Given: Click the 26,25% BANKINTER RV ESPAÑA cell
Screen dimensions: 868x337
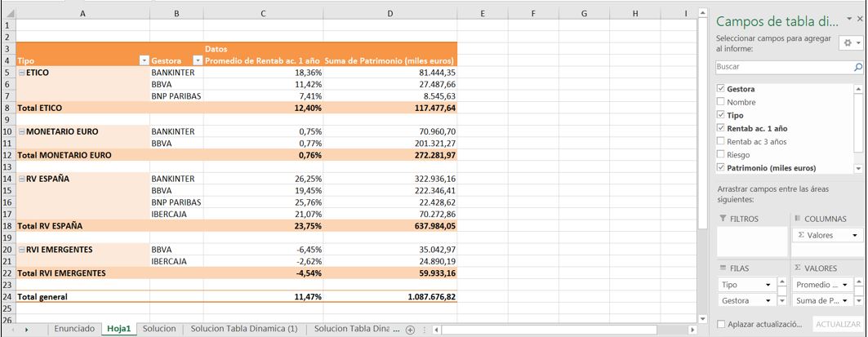Looking at the screenshot, I should 264,179.
